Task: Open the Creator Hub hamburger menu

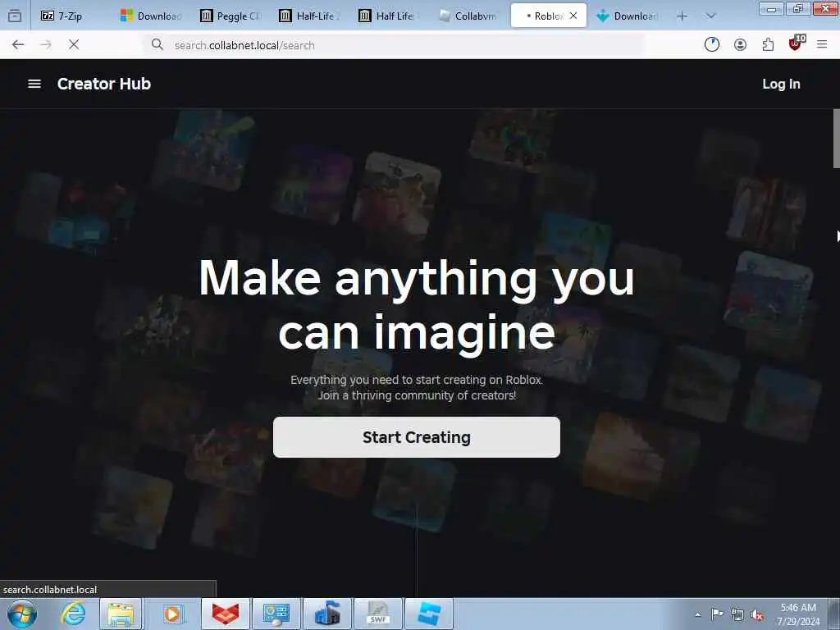Action: pos(34,84)
